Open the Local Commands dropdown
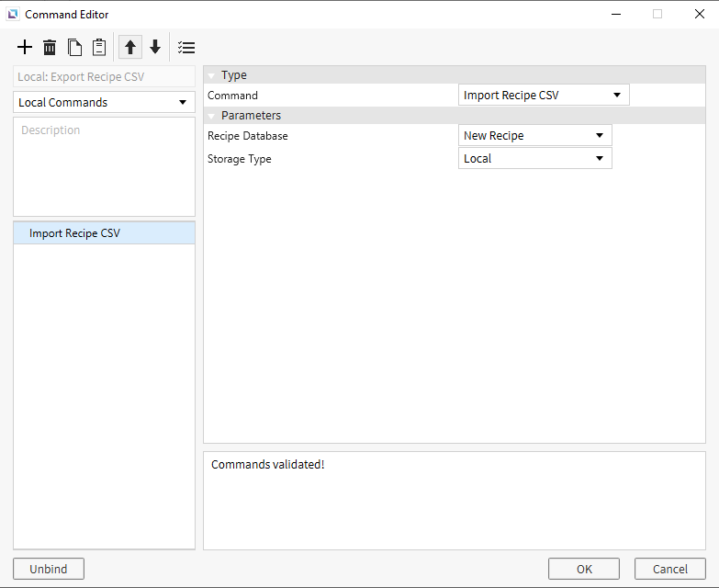This screenshot has width=719, height=588. point(104,102)
